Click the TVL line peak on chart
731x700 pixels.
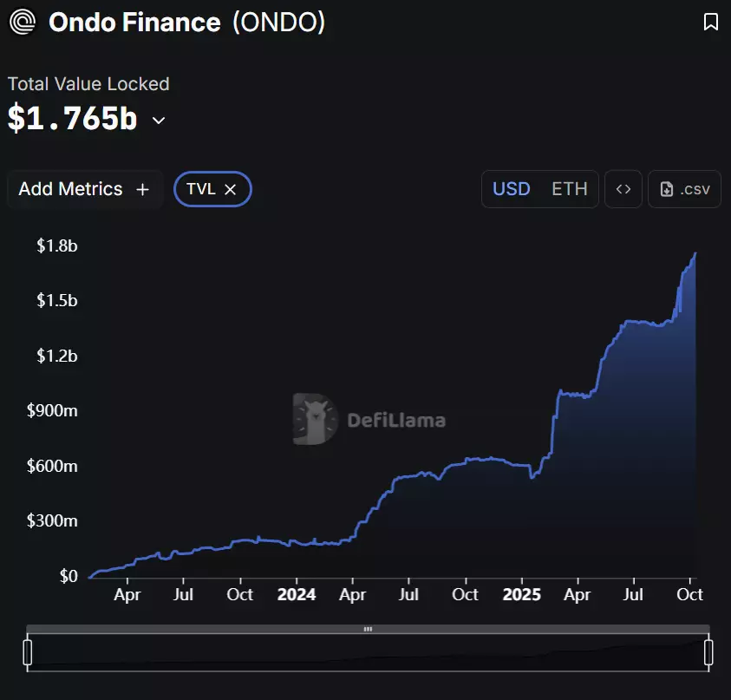click(695, 254)
